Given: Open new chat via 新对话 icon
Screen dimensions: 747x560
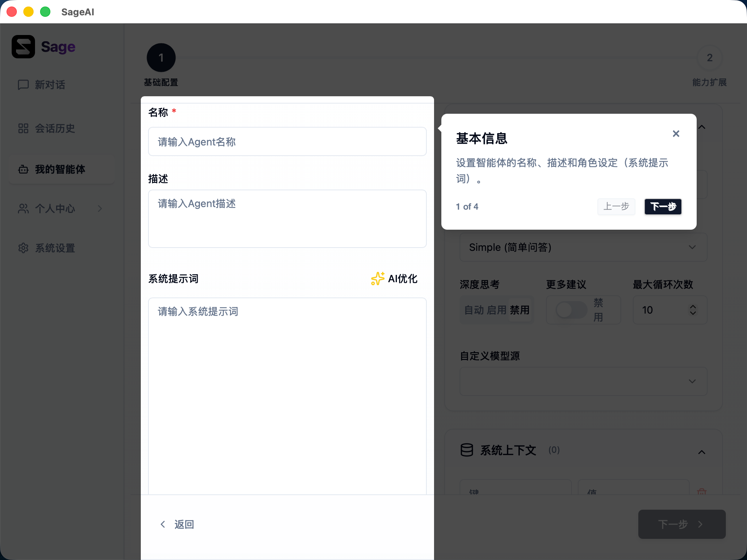Looking at the screenshot, I should 23,85.
